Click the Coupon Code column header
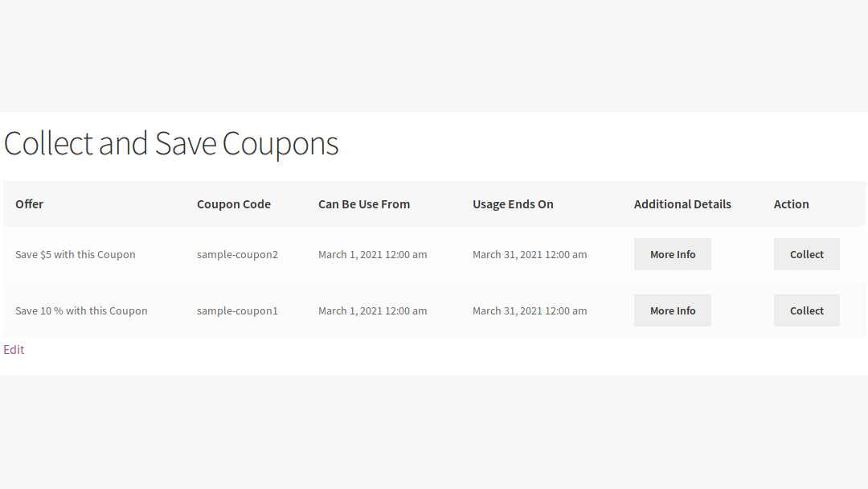The image size is (868, 489). click(x=234, y=203)
